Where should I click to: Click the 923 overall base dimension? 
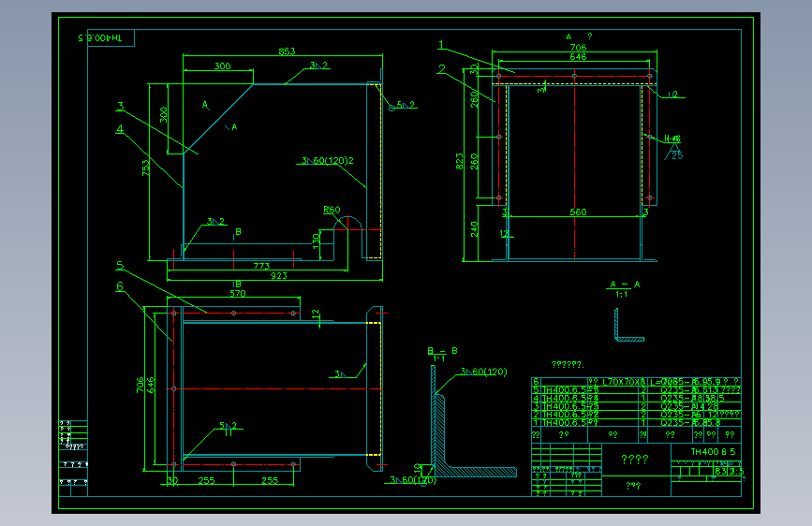278,275
